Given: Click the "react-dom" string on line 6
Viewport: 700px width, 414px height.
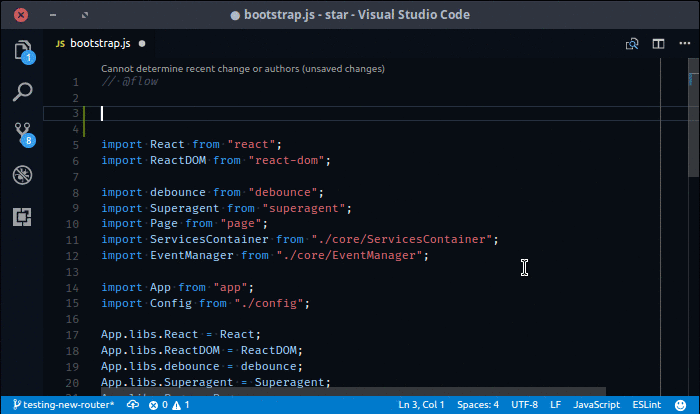Looking at the screenshot, I should [x=287, y=160].
